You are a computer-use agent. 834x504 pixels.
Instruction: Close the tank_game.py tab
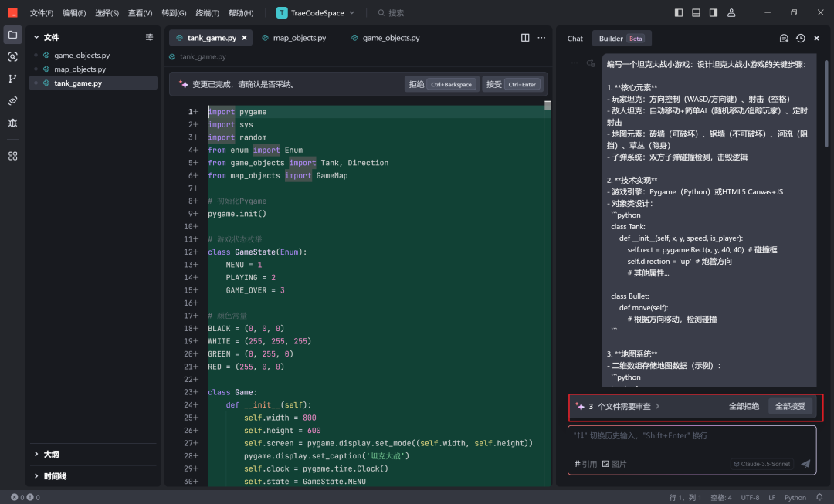244,38
